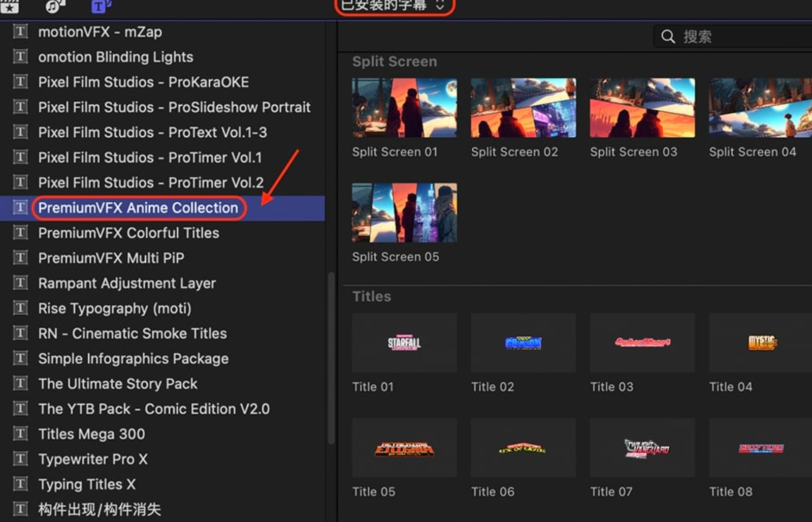Screen dimensions: 812x522
Task: Click the T icon beside PremiumVFX Multi PiP
Action: (x=20, y=258)
